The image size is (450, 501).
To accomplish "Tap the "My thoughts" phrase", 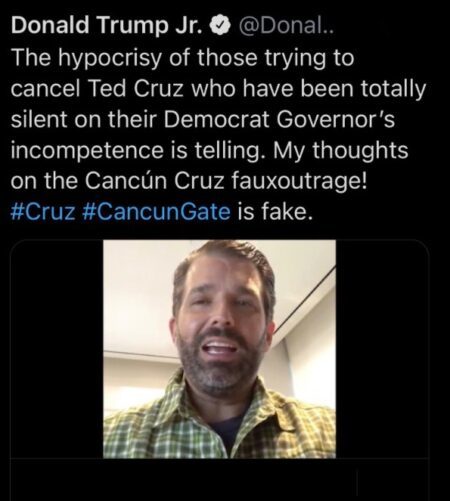I will pyautogui.click(x=341, y=151).
